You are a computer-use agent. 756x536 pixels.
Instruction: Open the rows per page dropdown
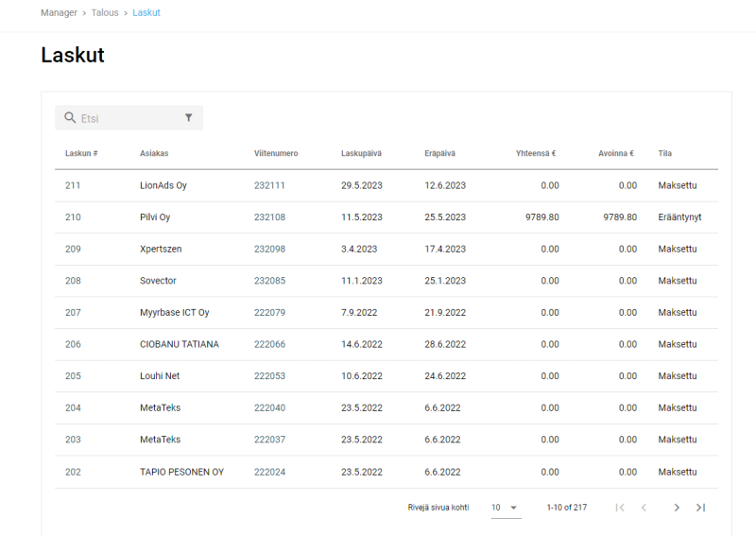click(x=506, y=508)
